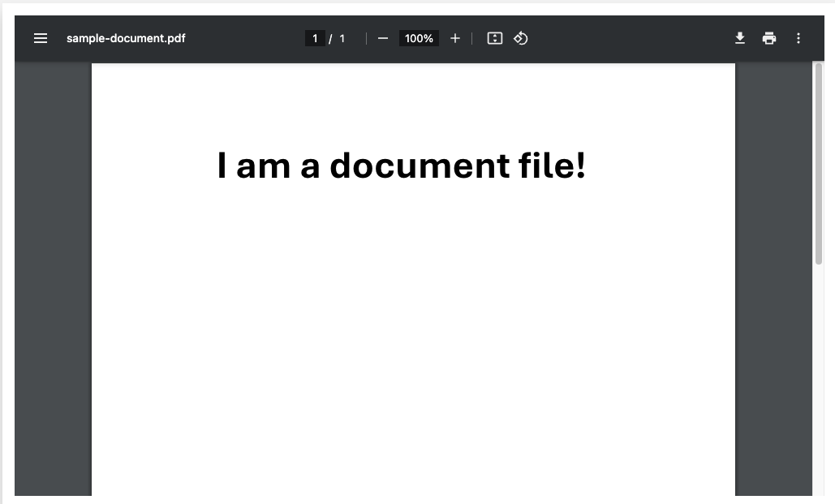Screen dimensions: 835x504
Task: Click the print button in the toolbar
Action: tap(768, 38)
